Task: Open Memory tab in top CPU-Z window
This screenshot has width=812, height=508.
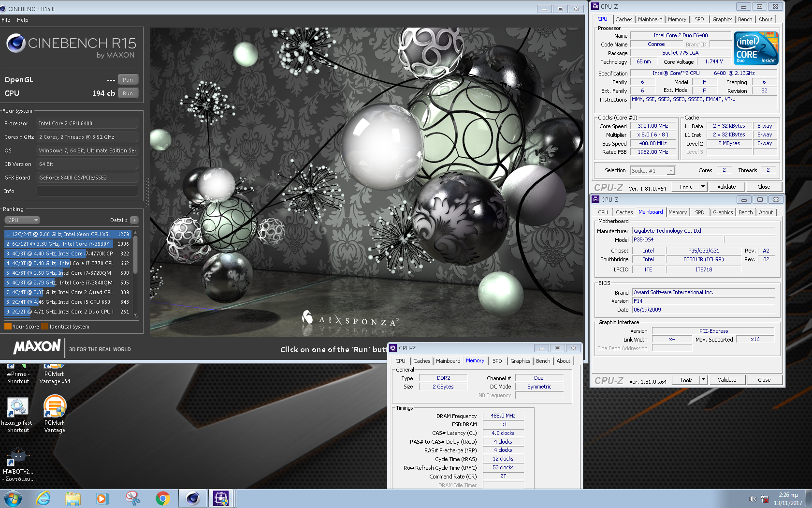Action: (x=677, y=19)
